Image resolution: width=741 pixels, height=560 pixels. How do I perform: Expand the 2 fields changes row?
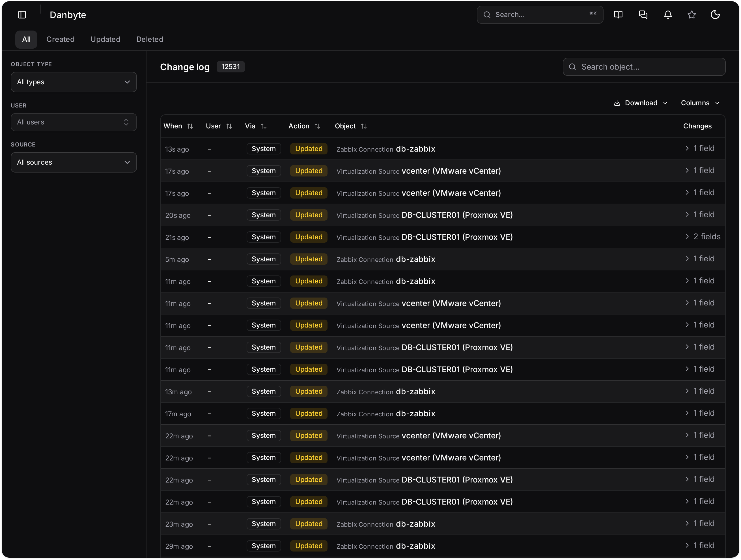coord(703,236)
